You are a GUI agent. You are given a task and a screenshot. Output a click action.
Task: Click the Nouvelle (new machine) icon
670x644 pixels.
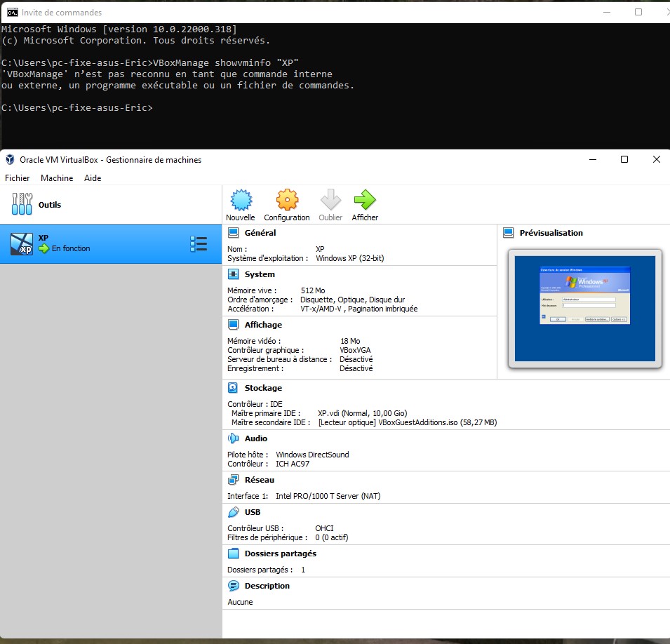click(241, 200)
